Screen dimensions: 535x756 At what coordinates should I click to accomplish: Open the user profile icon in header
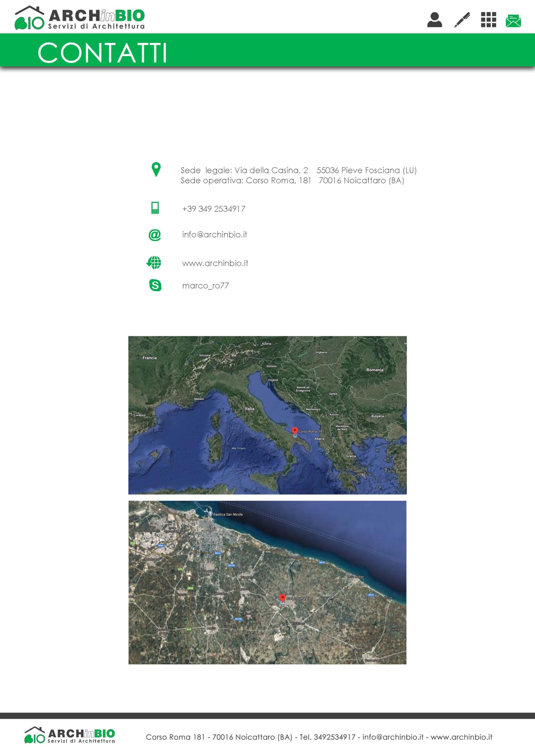pos(435,20)
